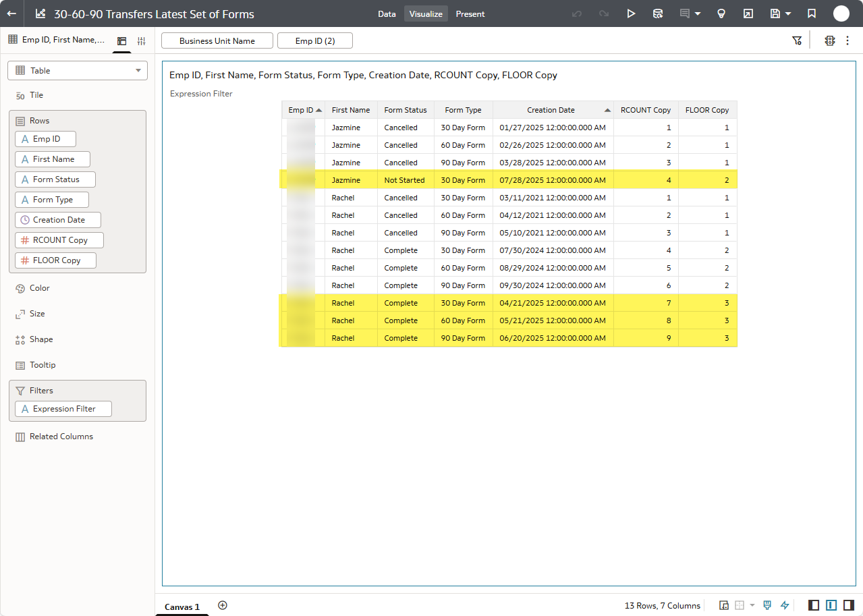Click the Bookmark icon
Viewport: 863px width, 616px height.
(x=812, y=13)
